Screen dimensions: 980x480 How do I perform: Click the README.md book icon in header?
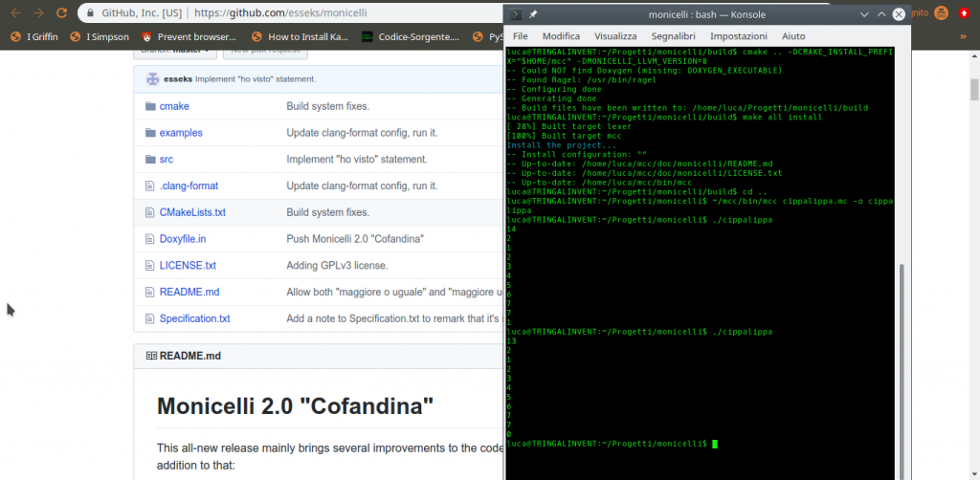point(151,356)
